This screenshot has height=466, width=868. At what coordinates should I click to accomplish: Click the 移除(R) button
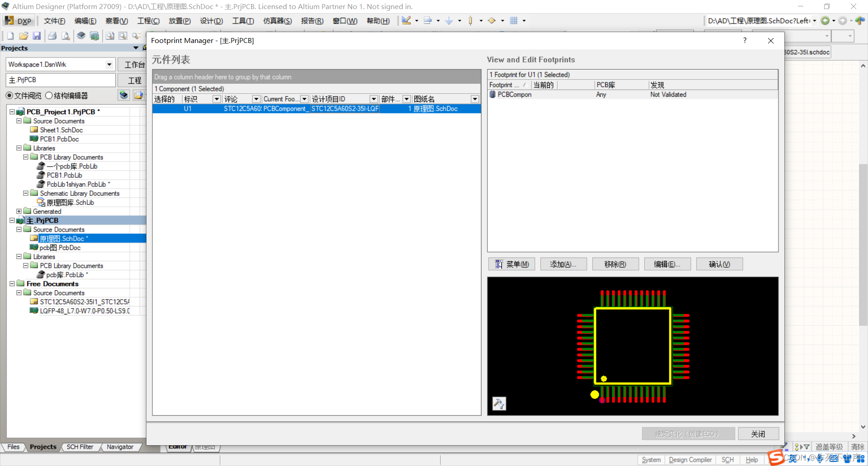coord(615,264)
